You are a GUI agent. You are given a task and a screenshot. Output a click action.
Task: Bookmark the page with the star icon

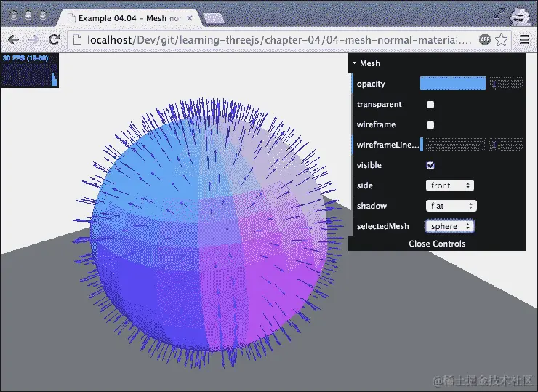(x=502, y=40)
